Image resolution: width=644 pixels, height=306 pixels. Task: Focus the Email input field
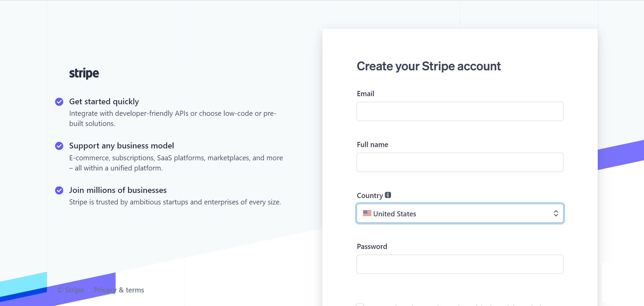pos(460,111)
